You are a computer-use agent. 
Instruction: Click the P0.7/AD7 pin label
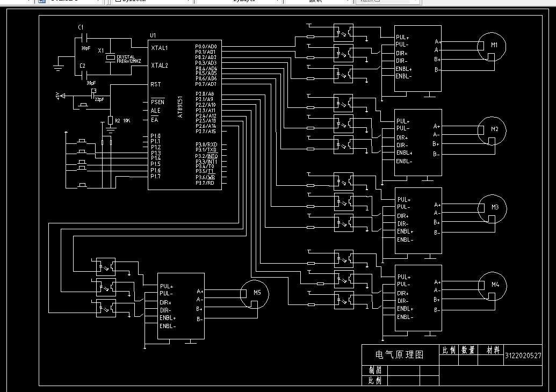(206, 84)
